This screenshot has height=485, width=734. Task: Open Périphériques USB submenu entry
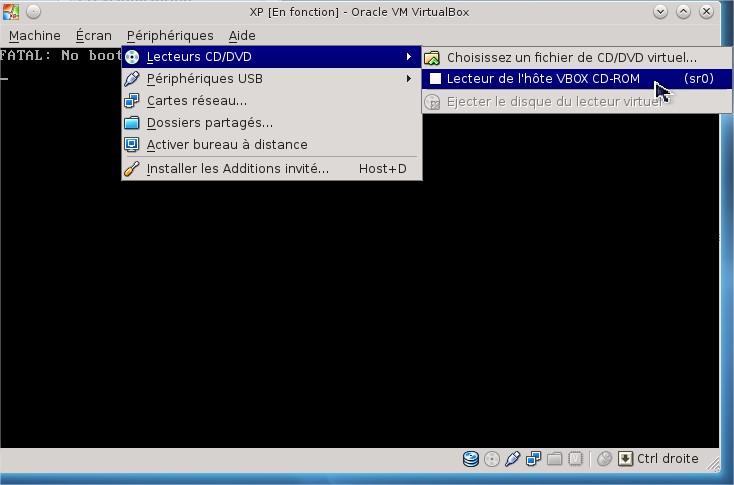pos(272,79)
